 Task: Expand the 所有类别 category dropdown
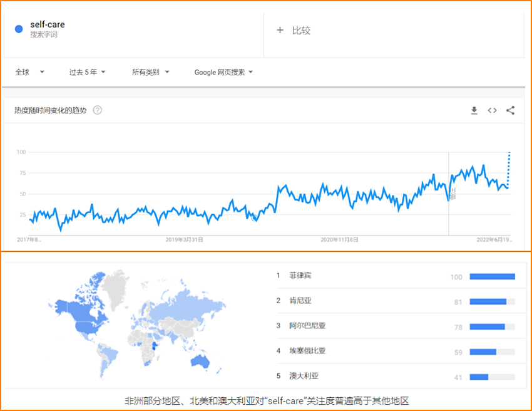click(x=150, y=72)
